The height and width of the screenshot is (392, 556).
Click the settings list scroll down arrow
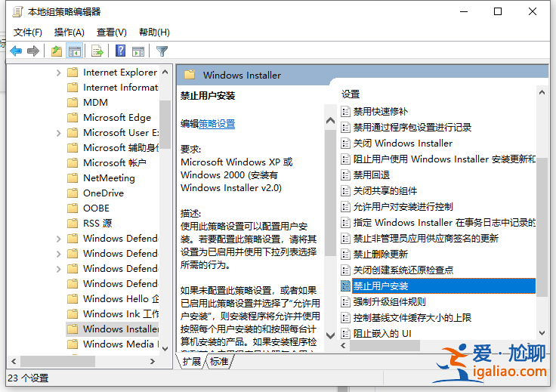point(542,333)
